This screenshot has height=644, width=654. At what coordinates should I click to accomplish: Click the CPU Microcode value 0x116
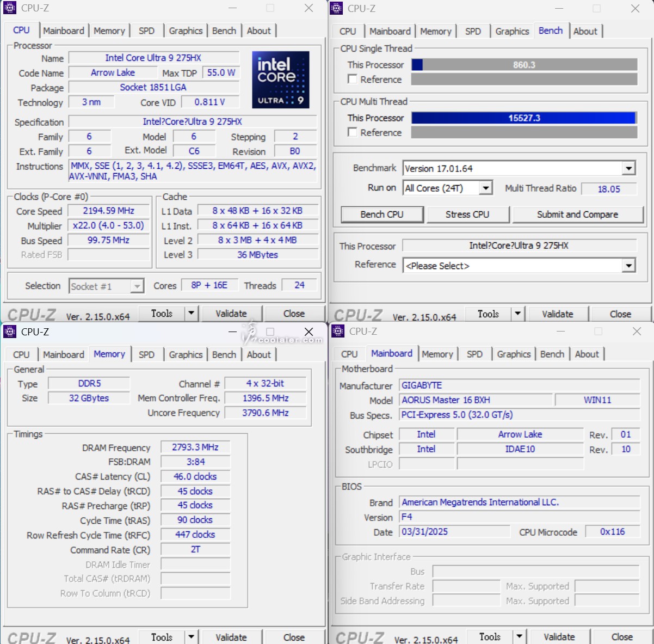pyautogui.click(x=612, y=532)
